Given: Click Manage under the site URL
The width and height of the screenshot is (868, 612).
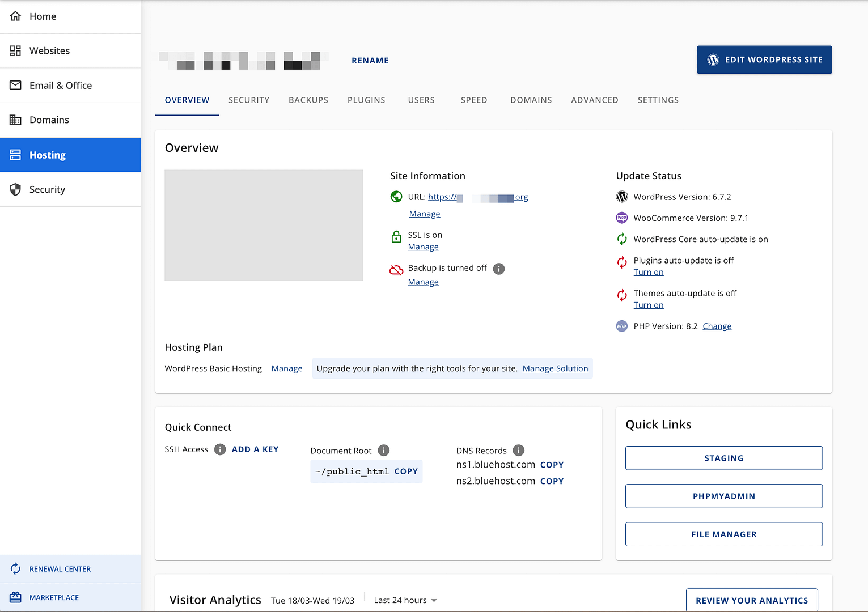Looking at the screenshot, I should click(425, 214).
